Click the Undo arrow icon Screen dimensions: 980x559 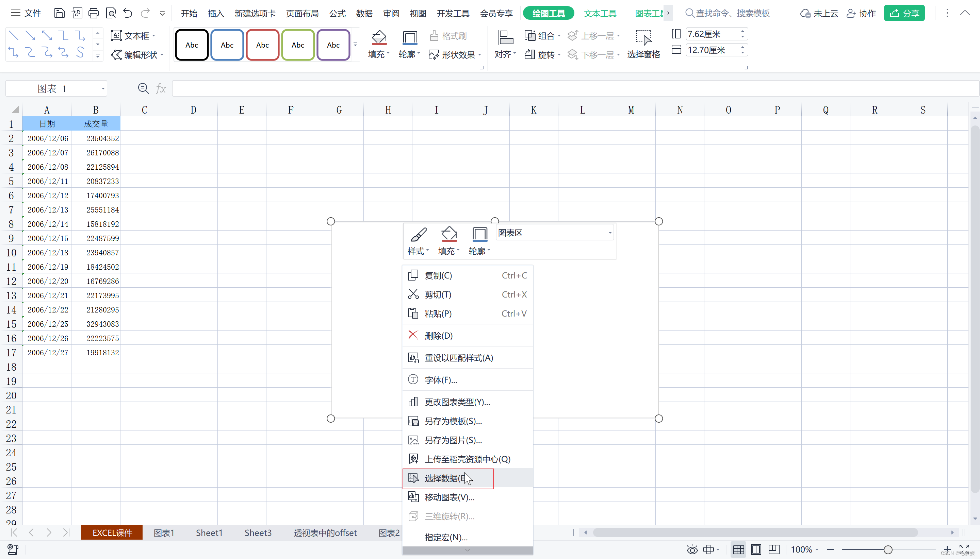(128, 14)
